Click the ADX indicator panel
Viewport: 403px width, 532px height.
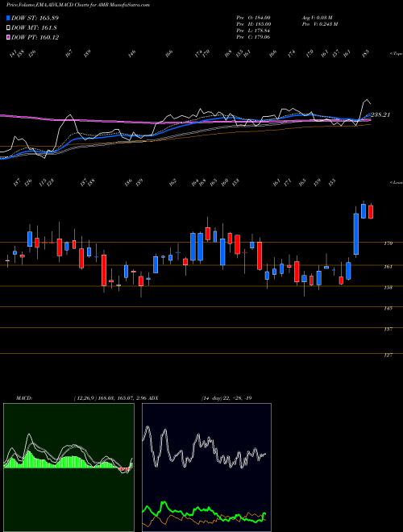pos(206,468)
